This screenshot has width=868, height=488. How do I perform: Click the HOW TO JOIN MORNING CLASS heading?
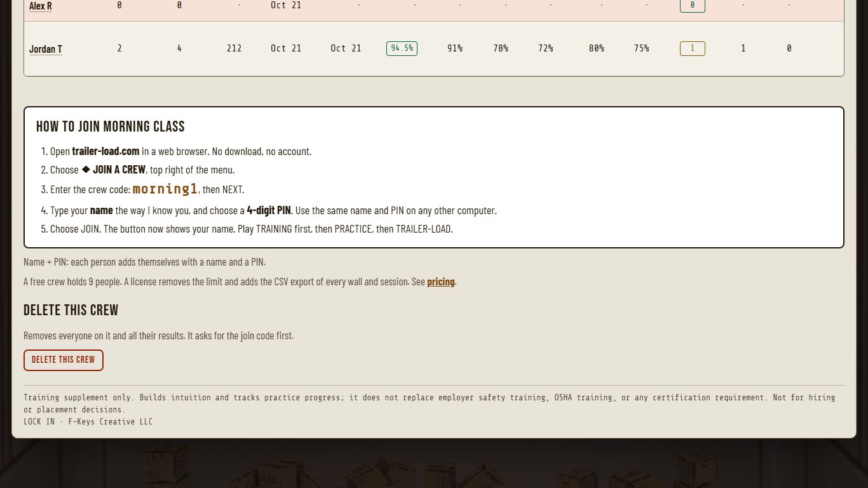point(111,126)
